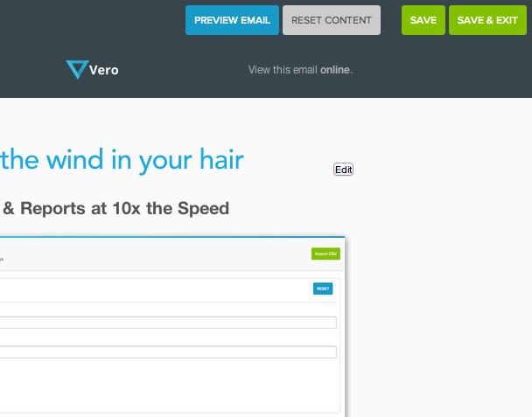Click the Vero triangle logo icon
The width and height of the screenshot is (532, 417).
76,70
